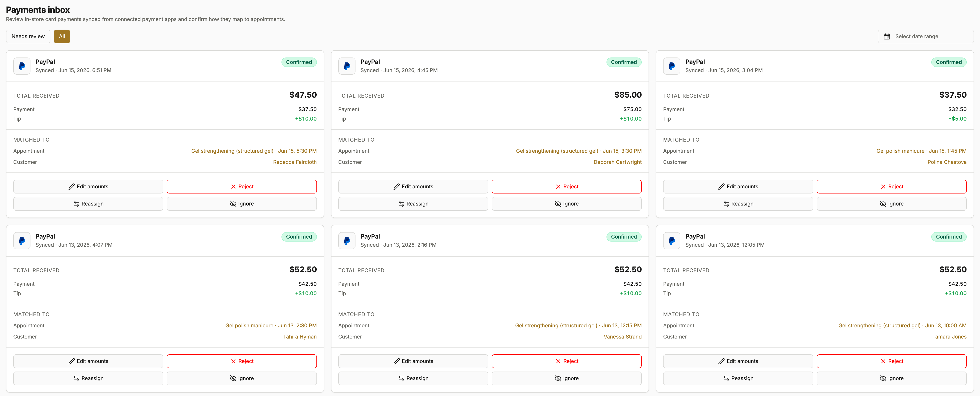Select the All filter tab
Screen dimensions: 980x396
62,36
